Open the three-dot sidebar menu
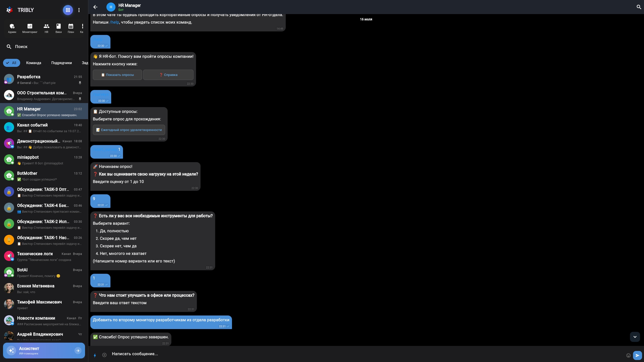Image resolution: width=644 pixels, height=362 pixels. coord(79,10)
